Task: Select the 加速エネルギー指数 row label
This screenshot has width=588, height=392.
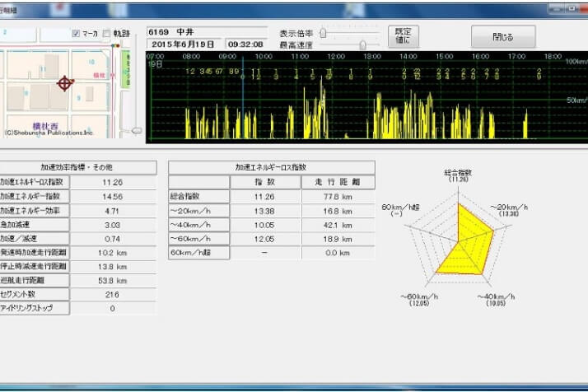Action: click(34, 196)
